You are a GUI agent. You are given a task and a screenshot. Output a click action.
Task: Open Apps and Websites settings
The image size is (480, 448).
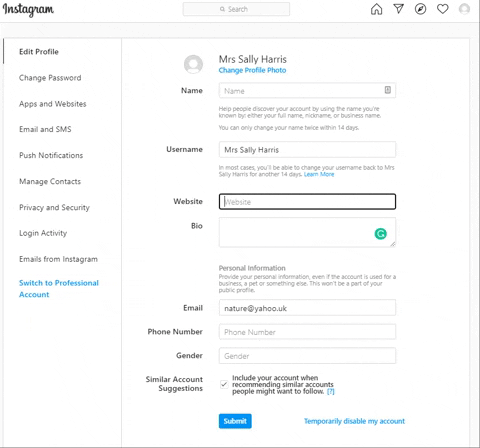point(53,104)
